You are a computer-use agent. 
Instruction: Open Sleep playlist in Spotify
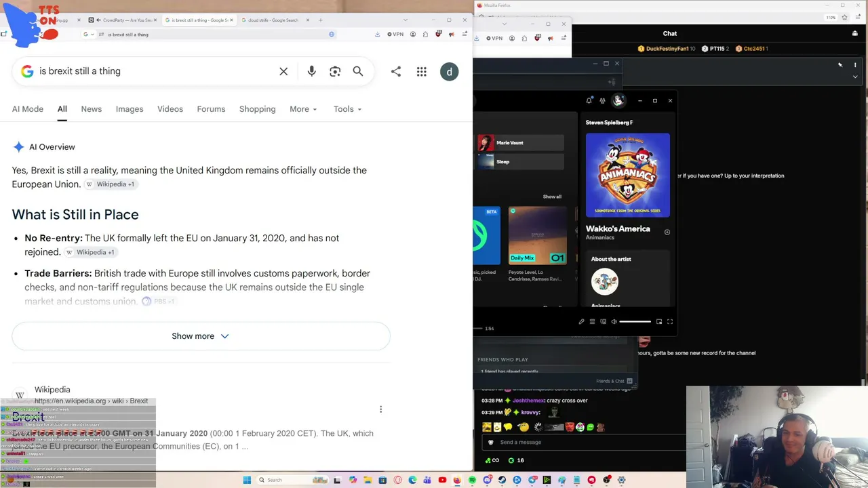pyautogui.click(x=521, y=161)
